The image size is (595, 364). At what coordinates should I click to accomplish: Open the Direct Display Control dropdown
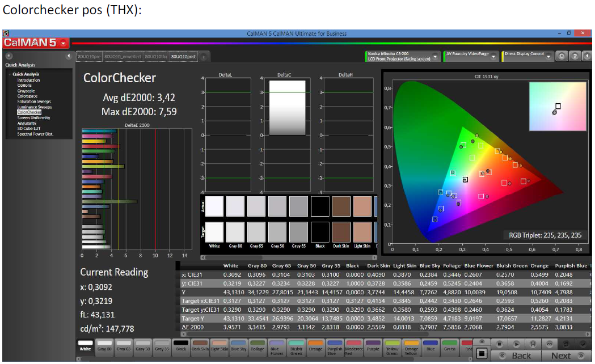548,56
